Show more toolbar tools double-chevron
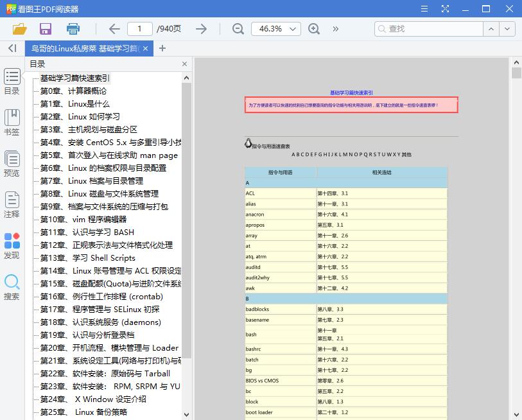Image resolution: width=522 pixels, height=420 pixels. tap(336, 29)
